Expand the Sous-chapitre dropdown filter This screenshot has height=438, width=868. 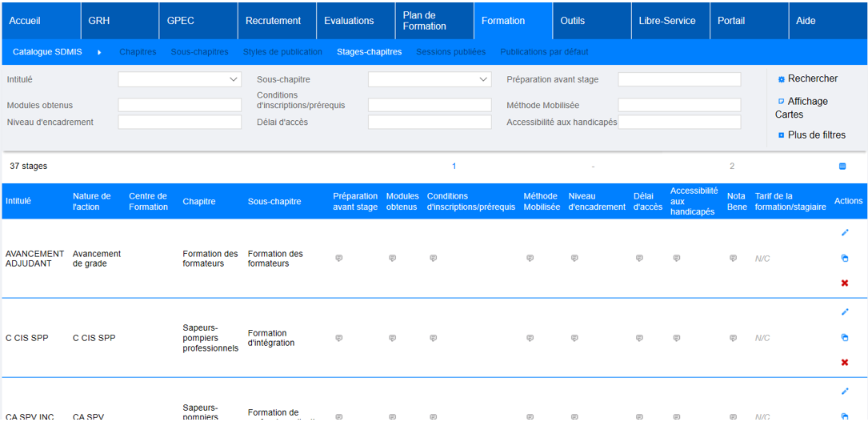coord(430,79)
